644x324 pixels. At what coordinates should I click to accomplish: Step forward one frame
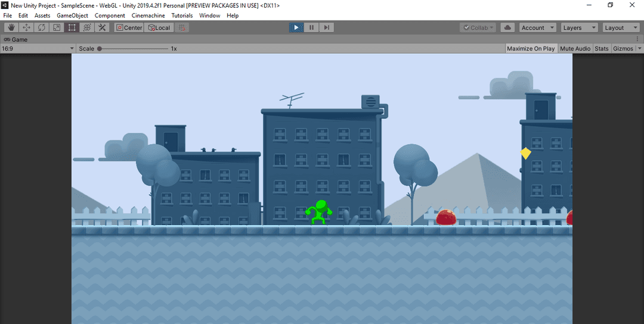tap(326, 27)
